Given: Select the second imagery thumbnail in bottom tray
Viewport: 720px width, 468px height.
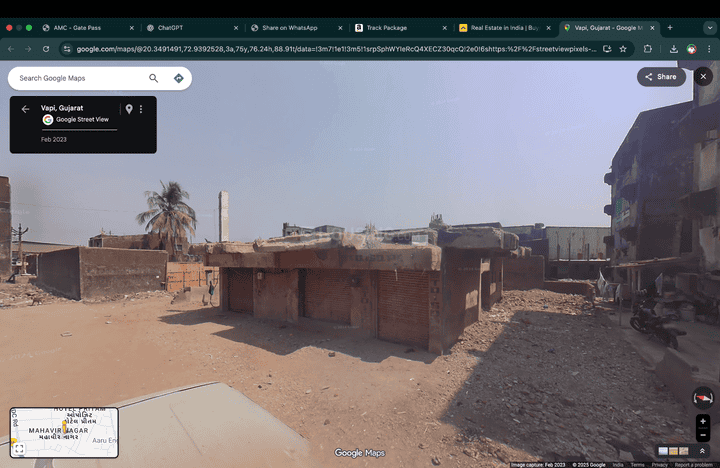Looking at the screenshot, I should [x=673, y=451].
